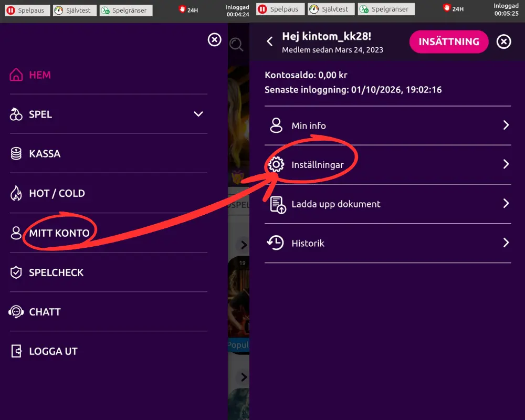
Task: Click the 'Senaste inloggning: 01/10/2026, 19:02:16' text
Action: click(353, 90)
